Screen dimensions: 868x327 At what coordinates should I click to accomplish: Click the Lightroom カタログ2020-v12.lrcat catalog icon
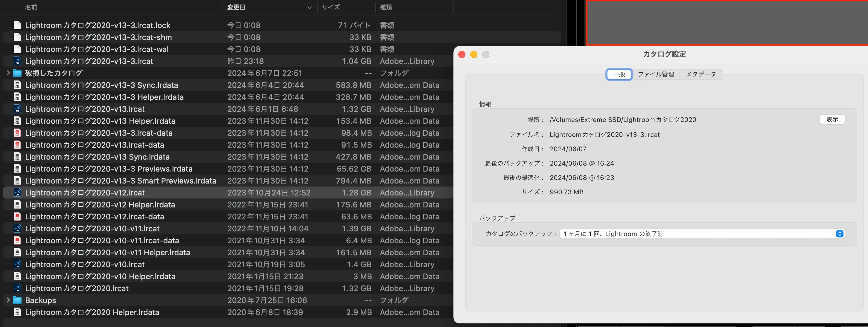(x=17, y=192)
